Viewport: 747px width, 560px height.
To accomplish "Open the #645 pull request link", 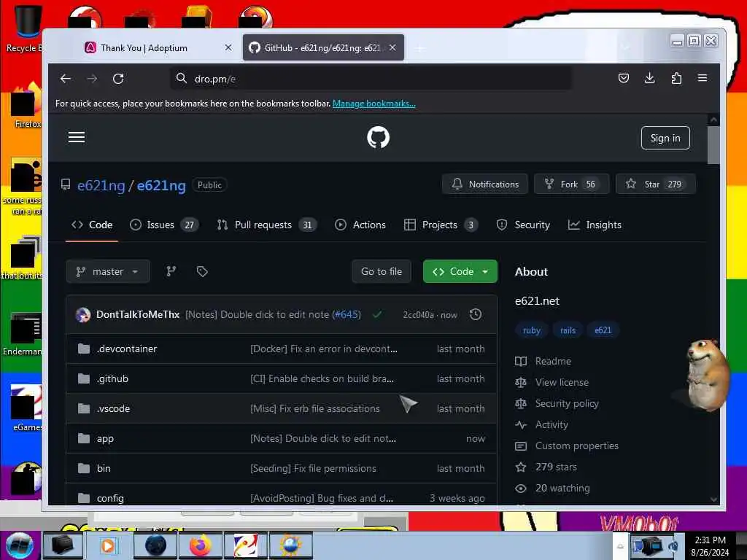I will click(x=347, y=314).
